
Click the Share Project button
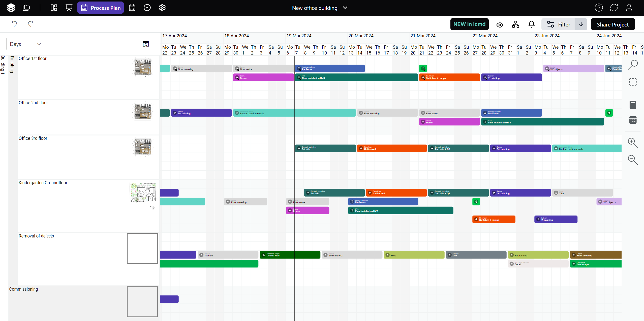pyautogui.click(x=612, y=24)
